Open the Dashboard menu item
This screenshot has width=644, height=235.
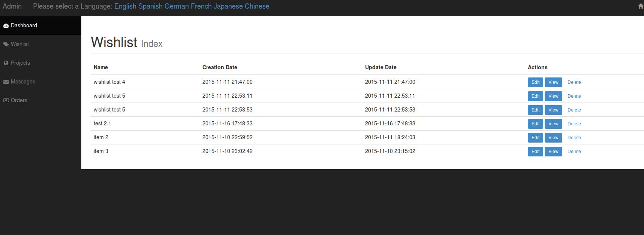[40, 25]
